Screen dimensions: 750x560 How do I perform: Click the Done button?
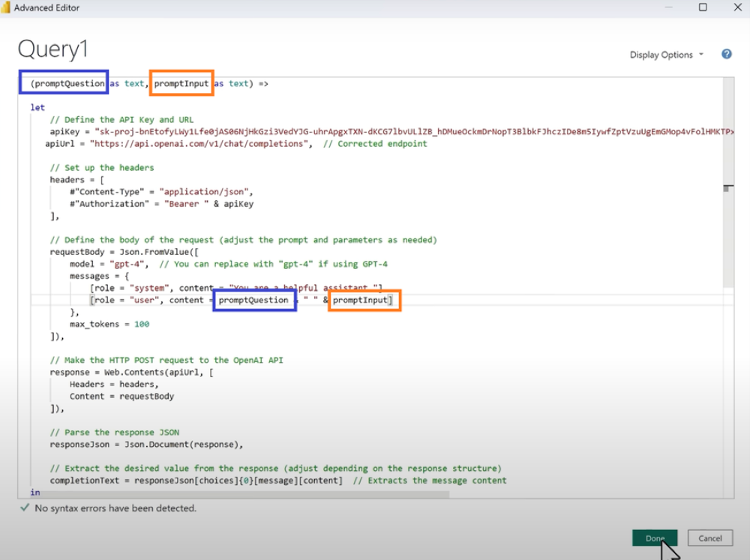(654, 538)
